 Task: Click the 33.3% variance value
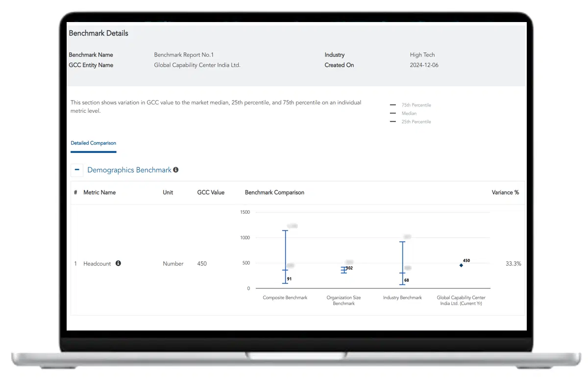513,264
